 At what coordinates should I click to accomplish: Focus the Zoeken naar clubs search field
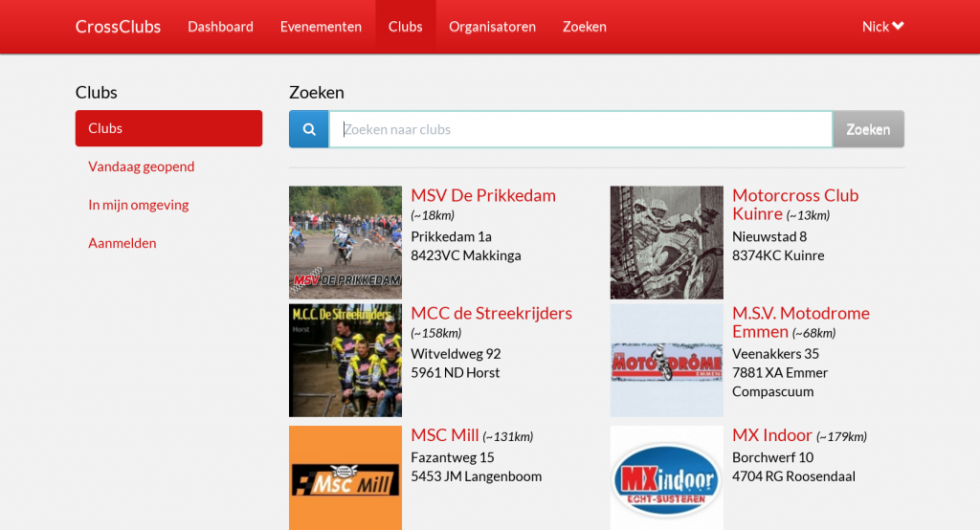point(581,129)
